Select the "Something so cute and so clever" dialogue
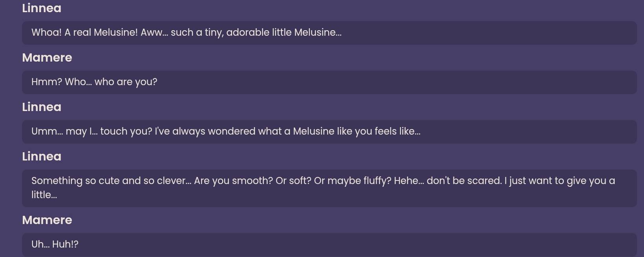The image size is (644, 257). (329, 188)
